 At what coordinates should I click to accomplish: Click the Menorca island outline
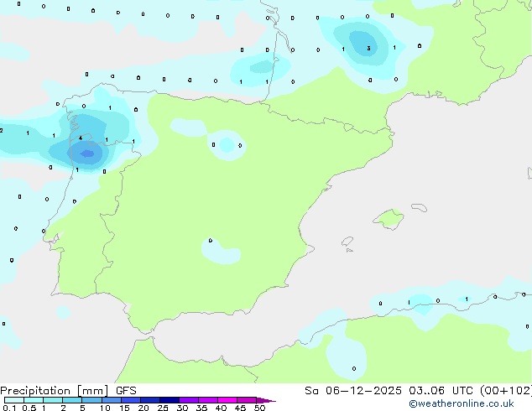click(420, 207)
